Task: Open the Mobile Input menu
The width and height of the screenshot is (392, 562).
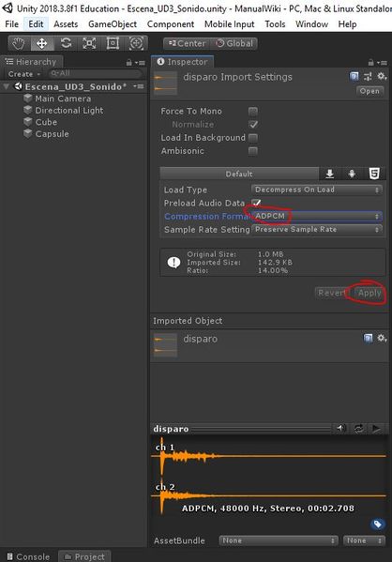Action: tap(230, 24)
